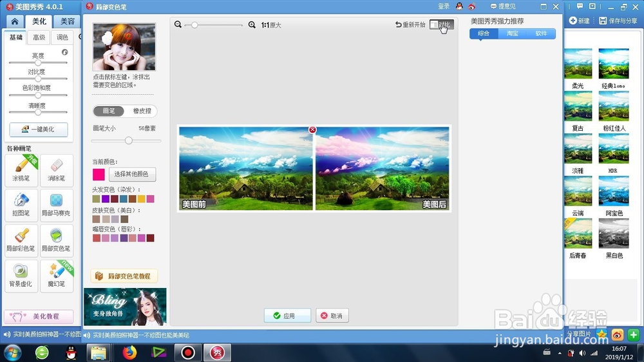Click the Bling 变身独角兽 banner ad
The height and width of the screenshot is (362, 644).
(125, 307)
